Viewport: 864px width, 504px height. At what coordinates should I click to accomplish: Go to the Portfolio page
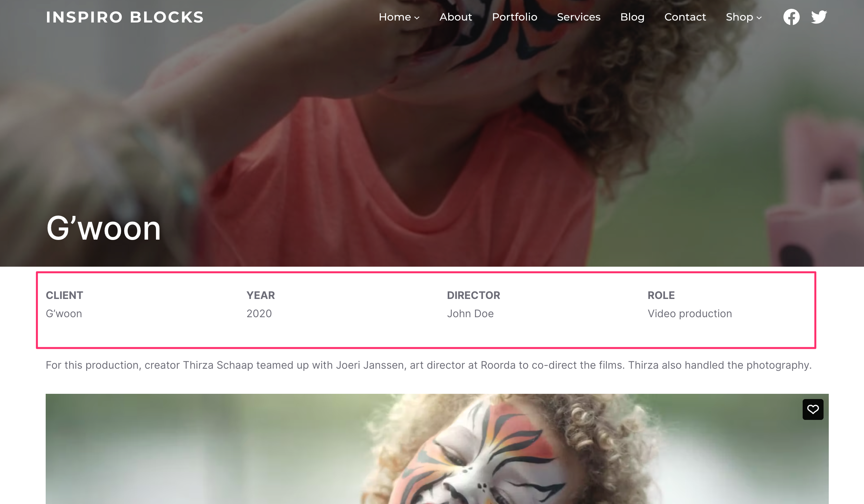click(514, 17)
